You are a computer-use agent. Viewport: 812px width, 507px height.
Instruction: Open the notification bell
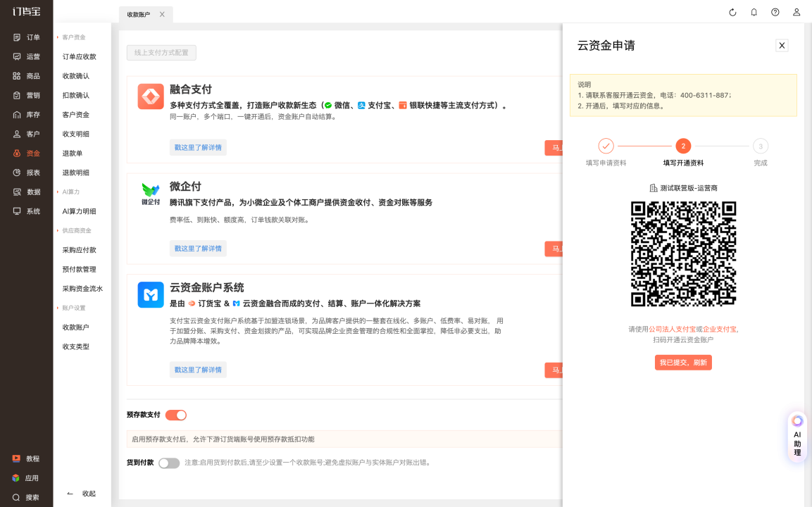(754, 12)
